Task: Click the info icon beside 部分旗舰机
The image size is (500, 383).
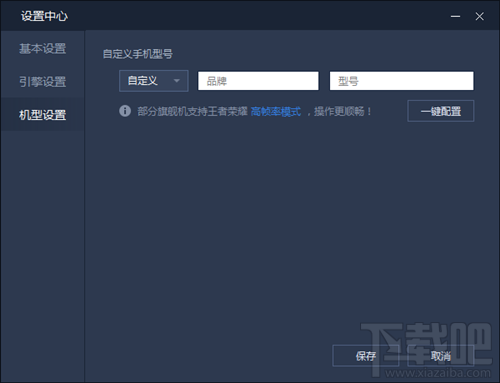Action: point(125,111)
